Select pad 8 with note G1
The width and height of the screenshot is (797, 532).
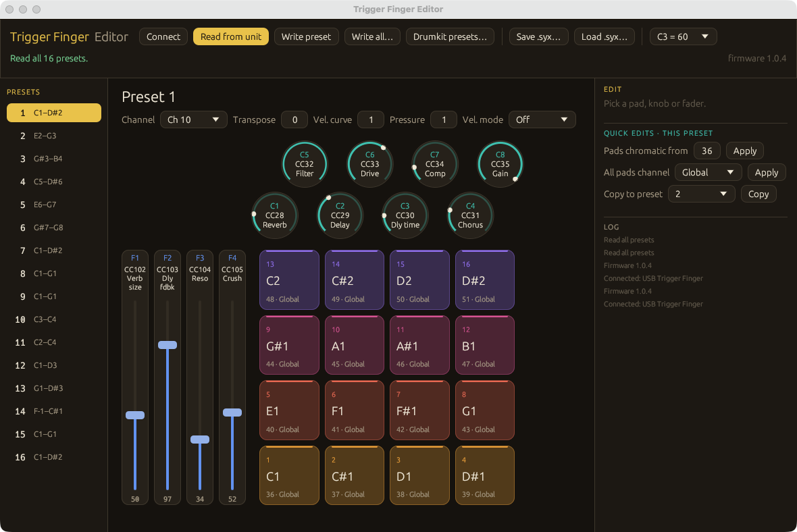[485, 410]
